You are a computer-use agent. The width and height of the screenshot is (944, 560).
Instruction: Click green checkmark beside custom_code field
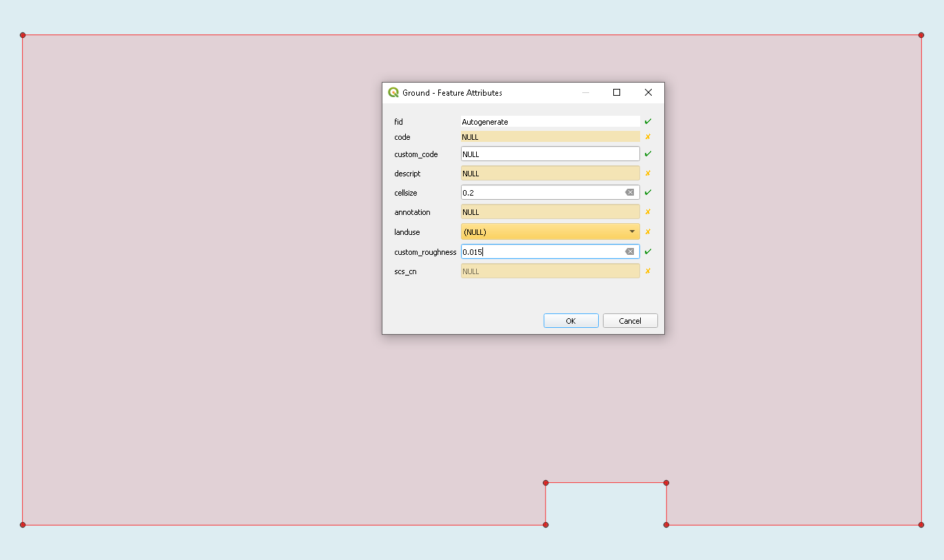[x=648, y=154]
